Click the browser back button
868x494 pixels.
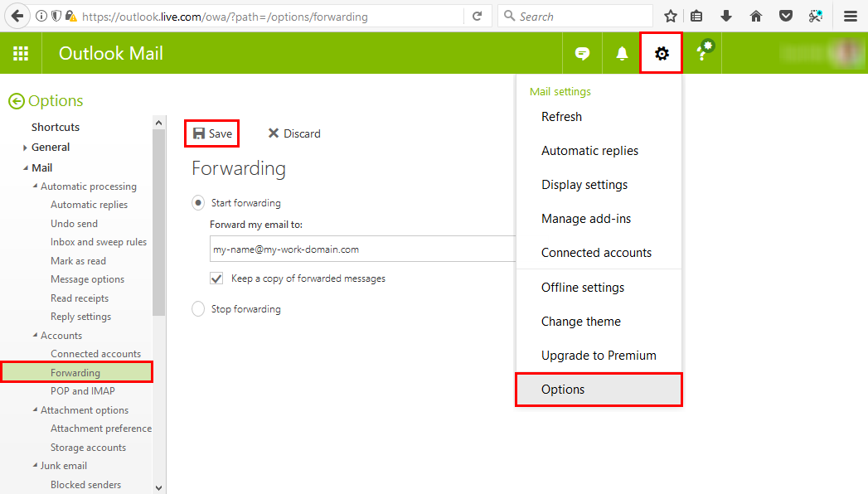(17, 16)
